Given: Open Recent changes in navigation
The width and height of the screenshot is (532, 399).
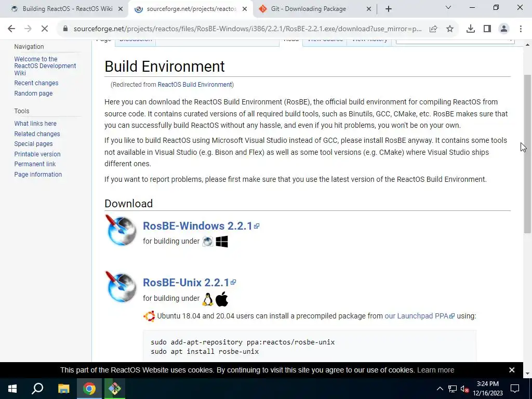Looking at the screenshot, I should click(36, 83).
